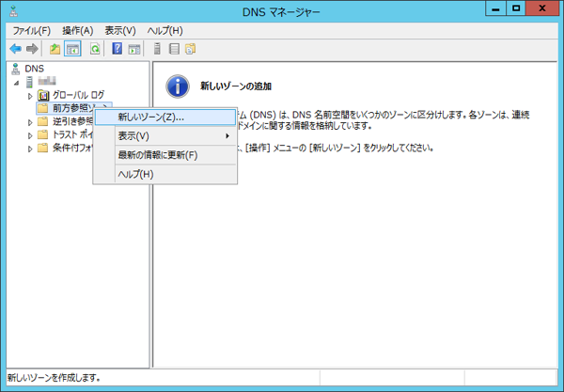Select the トラスト ポイント tree item label
The height and width of the screenshot is (392, 564).
(73, 134)
